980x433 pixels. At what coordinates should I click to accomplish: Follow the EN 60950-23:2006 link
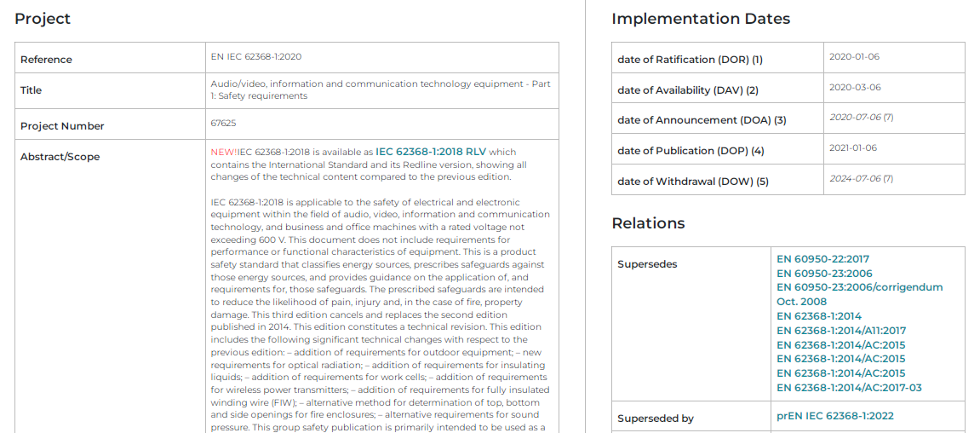pyautogui.click(x=824, y=273)
